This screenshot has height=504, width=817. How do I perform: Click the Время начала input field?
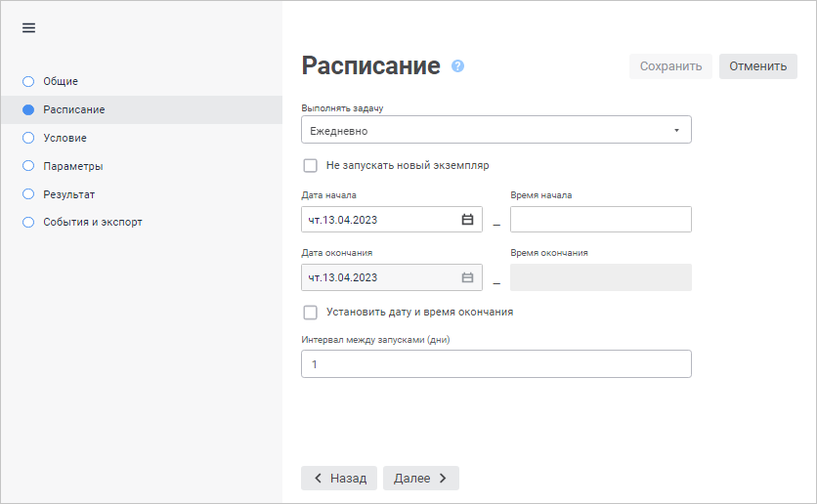tap(600, 220)
